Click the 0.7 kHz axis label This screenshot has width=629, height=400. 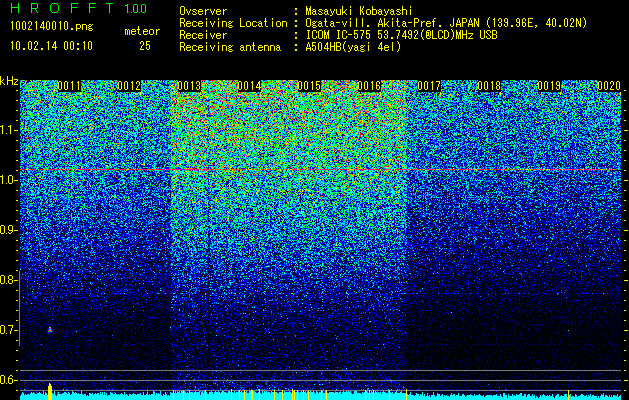tap(9, 330)
